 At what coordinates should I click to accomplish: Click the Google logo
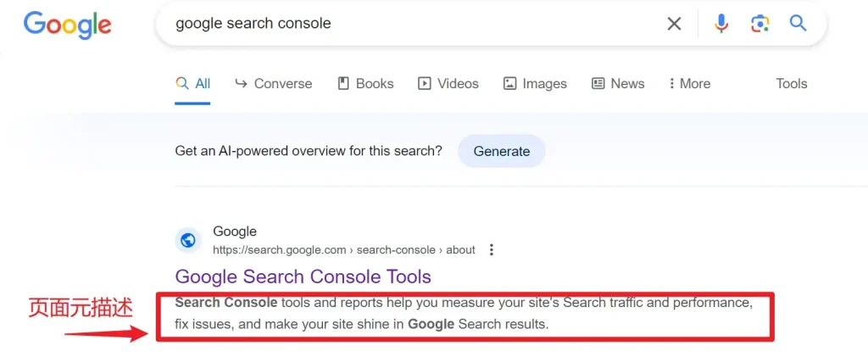pyautogui.click(x=68, y=25)
